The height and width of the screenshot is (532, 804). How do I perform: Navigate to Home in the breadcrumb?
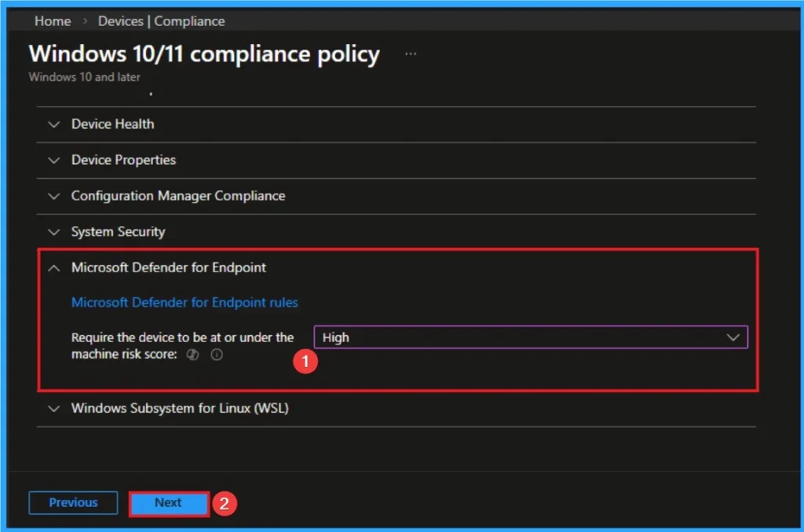click(52, 21)
